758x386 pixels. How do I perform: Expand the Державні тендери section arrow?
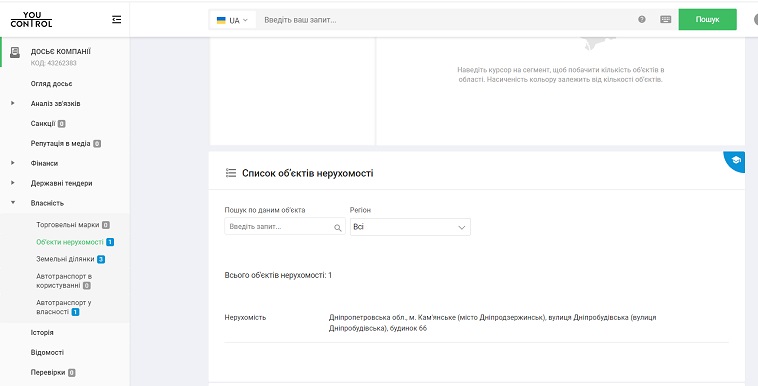pyautogui.click(x=13, y=183)
